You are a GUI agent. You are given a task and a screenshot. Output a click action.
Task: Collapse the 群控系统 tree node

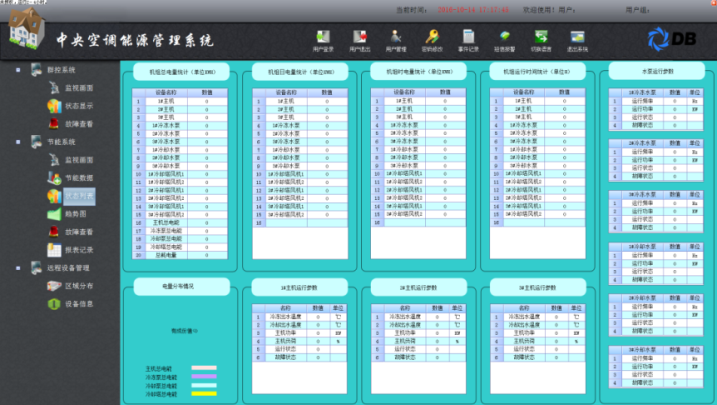click(x=20, y=71)
